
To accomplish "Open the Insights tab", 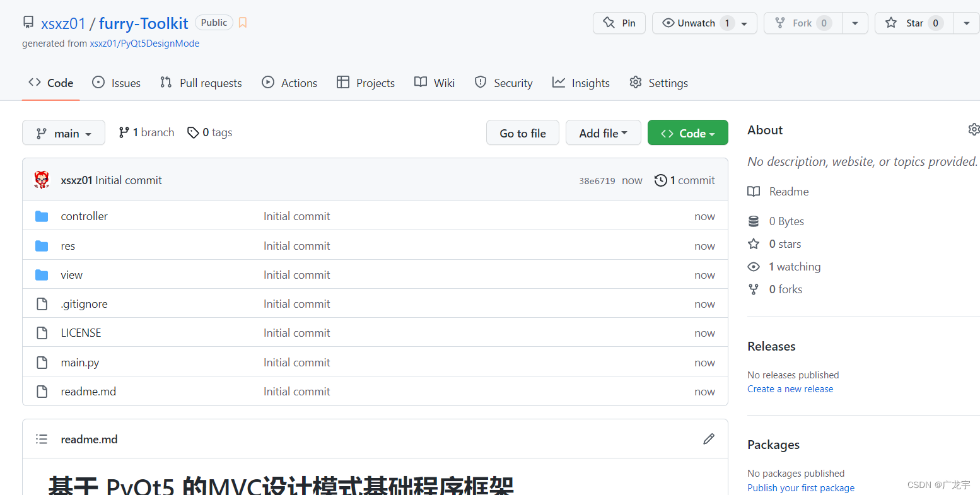I will 581,83.
